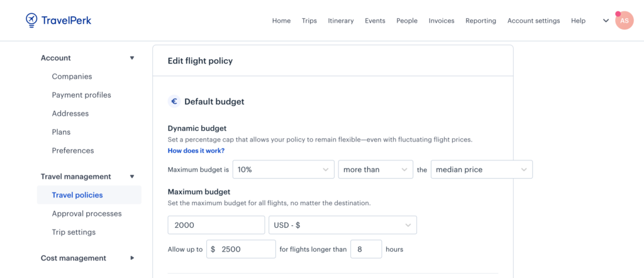
Task: Open the USD currency dropdown
Action: tap(342, 225)
